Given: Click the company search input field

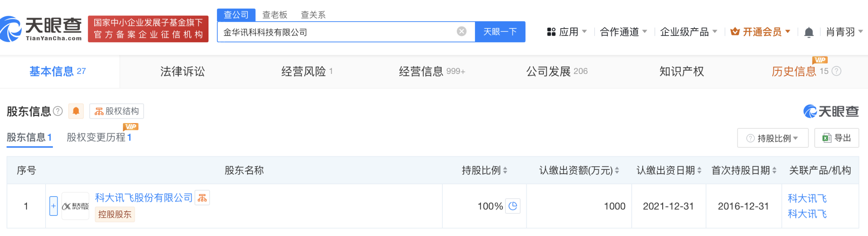Looking at the screenshot, I should click(336, 32).
